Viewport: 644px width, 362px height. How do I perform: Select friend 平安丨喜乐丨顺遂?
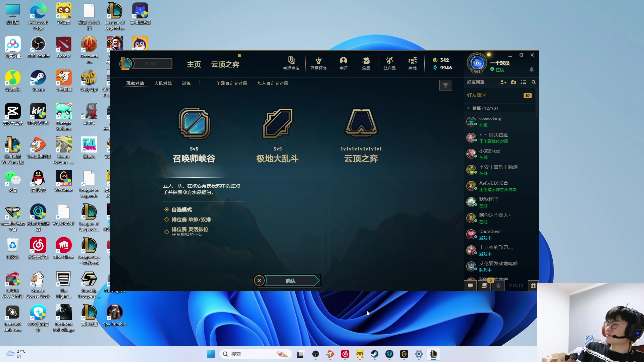tap(499, 170)
